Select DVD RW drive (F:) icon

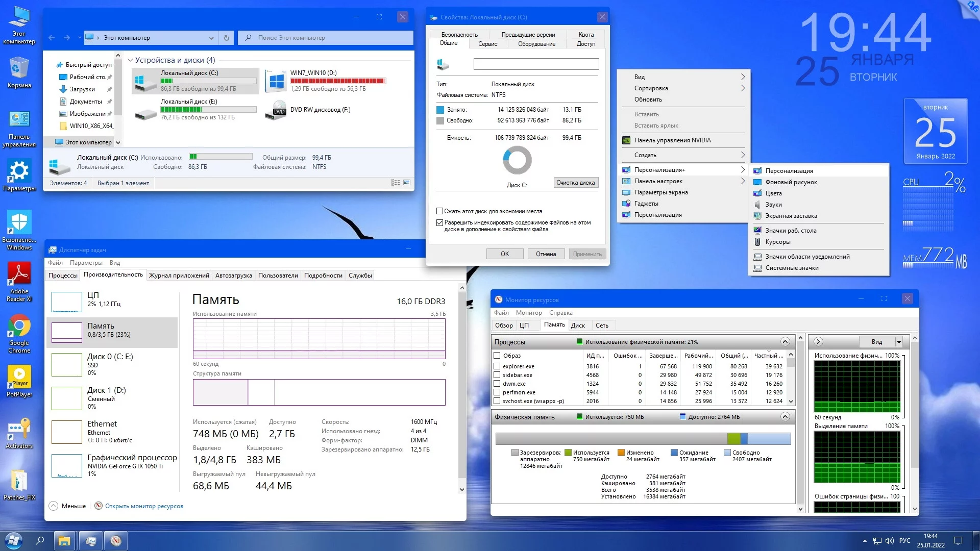coord(276,110)
